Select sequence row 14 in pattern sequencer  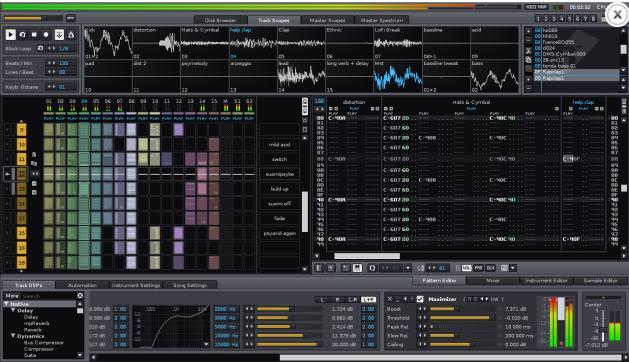(x=22, y=203)
